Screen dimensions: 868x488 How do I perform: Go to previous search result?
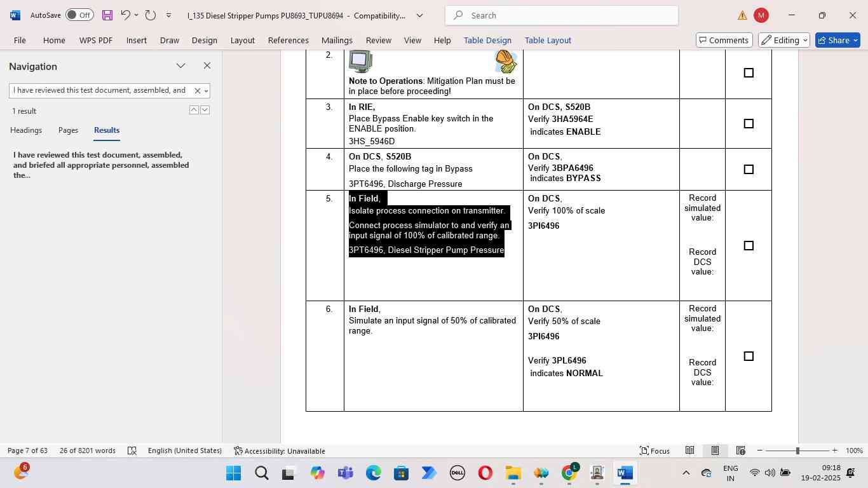(x=194, y=110)
